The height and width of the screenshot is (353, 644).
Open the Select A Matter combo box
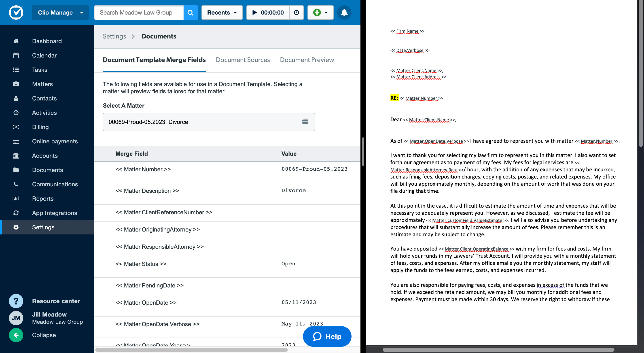click(209, 122)
